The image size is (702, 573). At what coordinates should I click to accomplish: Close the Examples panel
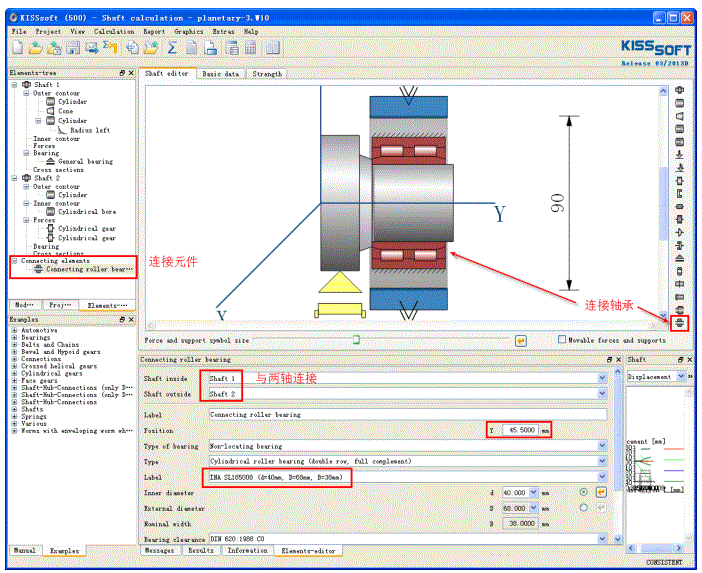pyautogui.click(x=131, y=319)
